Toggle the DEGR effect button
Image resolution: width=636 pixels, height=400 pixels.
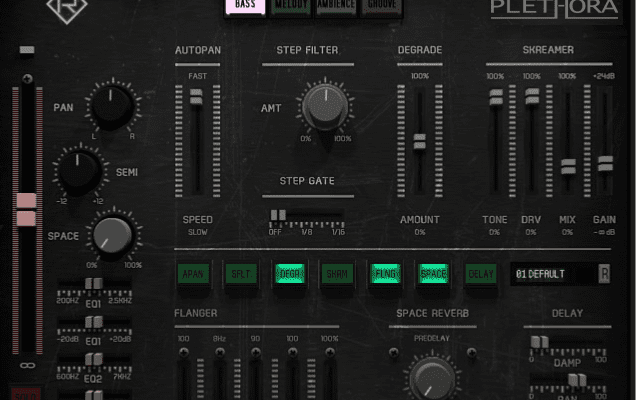pyautogui.click(x=289, y=273)
